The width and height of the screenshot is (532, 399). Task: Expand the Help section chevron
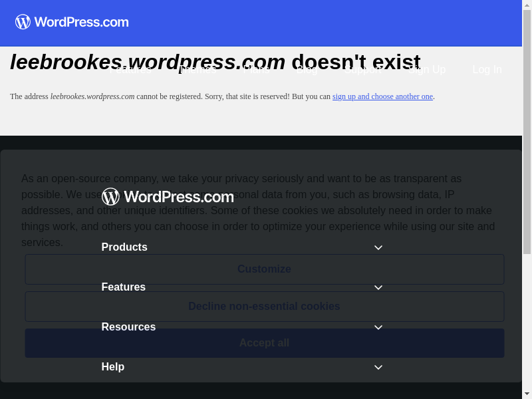(x=378, y=367)
